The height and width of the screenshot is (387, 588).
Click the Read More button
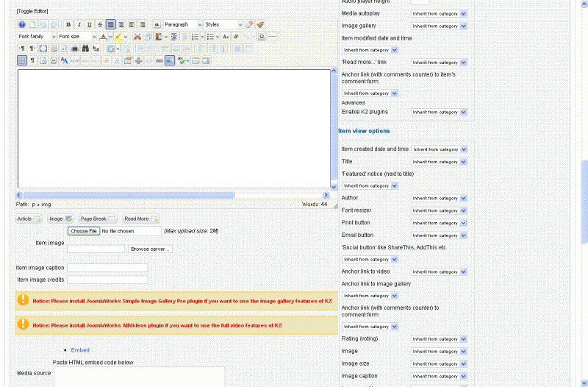click(x=141, y=219)
